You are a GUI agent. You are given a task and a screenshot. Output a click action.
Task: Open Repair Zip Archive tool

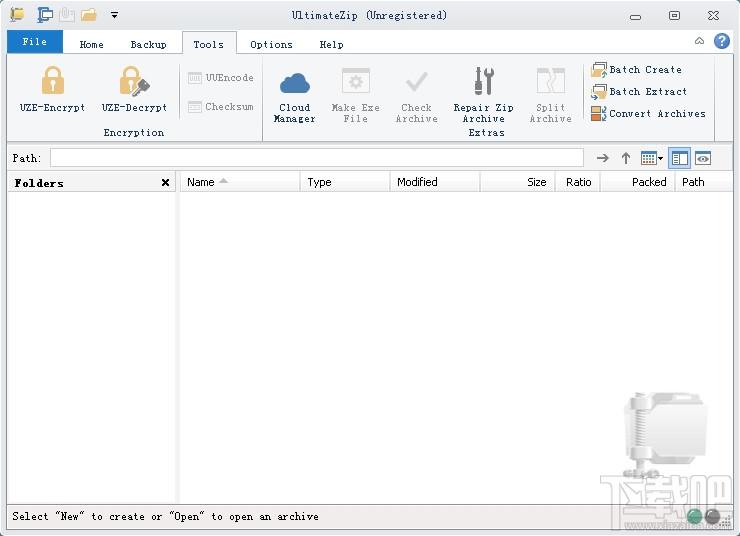point(483,96)
